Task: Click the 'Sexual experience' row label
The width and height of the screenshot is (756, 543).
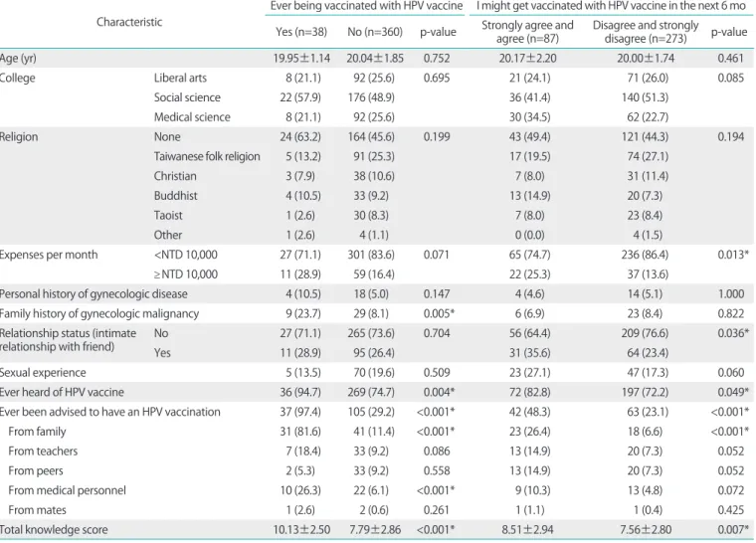Action: (43, 373)
